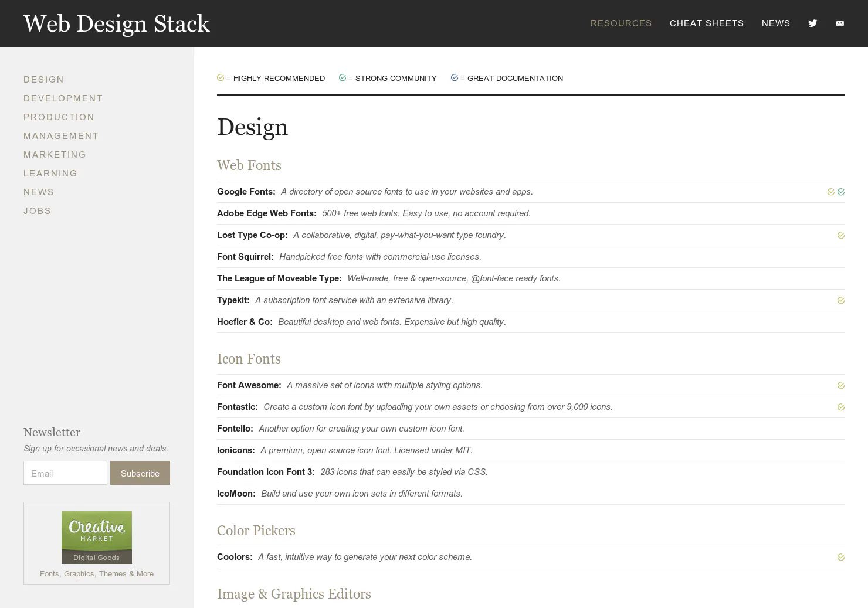868x608 pixels.
Task: Open the Fontastic link
Action: click(238, 407)
